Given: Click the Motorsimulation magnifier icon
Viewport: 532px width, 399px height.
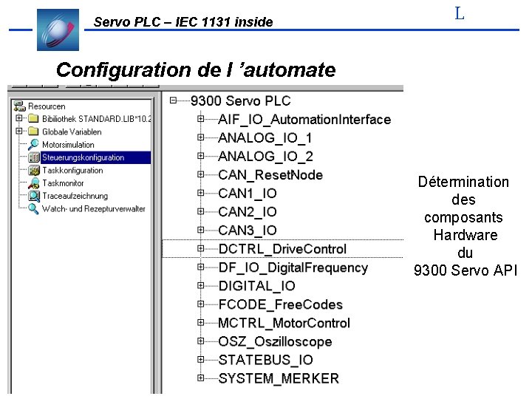Looking at the screenshot, I should coord(33,145).
